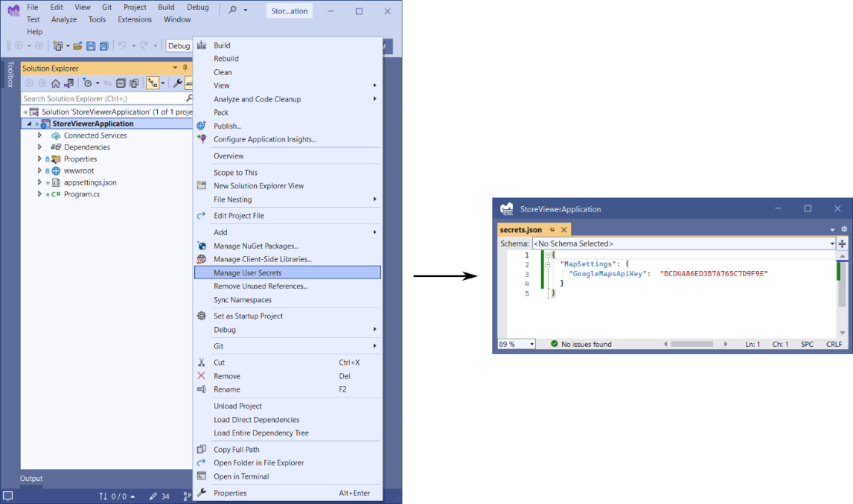The height and width of the screenshot is (504, 853).
Task: Click the Open File folder icon
Action: [x=78, y=46]
